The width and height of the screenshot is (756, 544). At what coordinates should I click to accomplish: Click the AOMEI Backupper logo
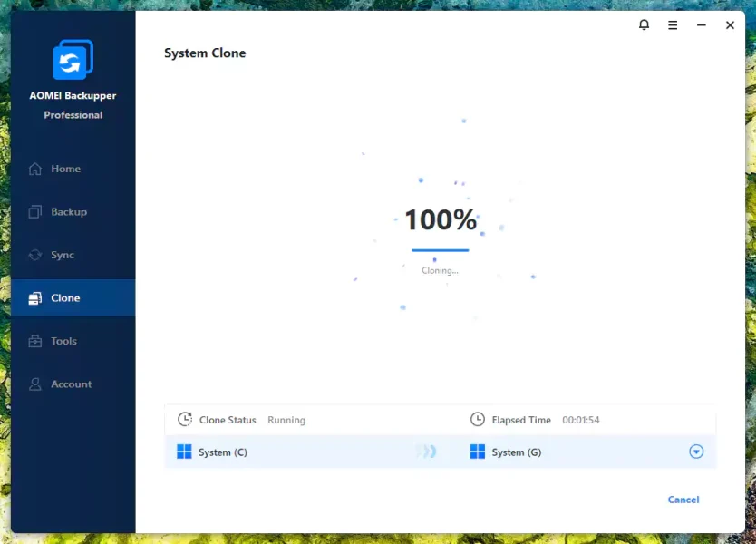tap(73, 61)
